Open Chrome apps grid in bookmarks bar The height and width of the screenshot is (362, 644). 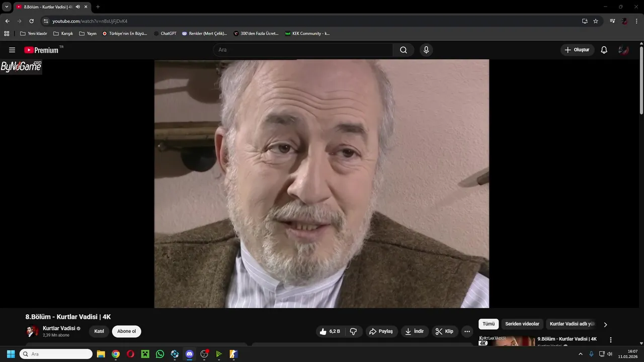(7, 34)
